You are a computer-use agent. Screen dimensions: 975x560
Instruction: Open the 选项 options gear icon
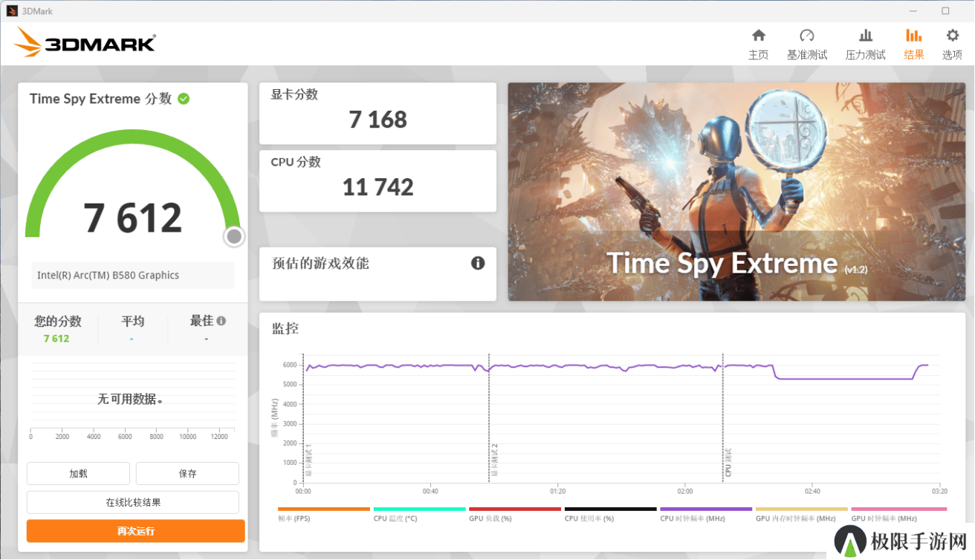click(x=952, y=36)
